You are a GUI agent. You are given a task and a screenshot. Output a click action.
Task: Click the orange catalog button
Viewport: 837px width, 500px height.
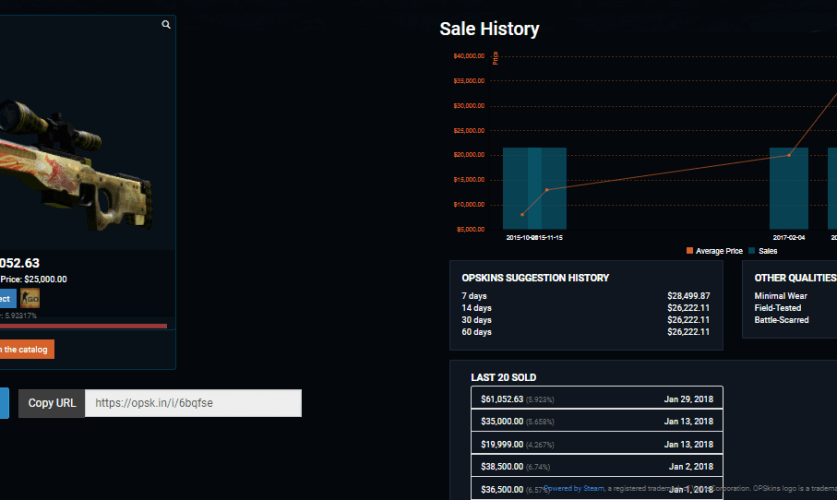click(x=26, y=349)
